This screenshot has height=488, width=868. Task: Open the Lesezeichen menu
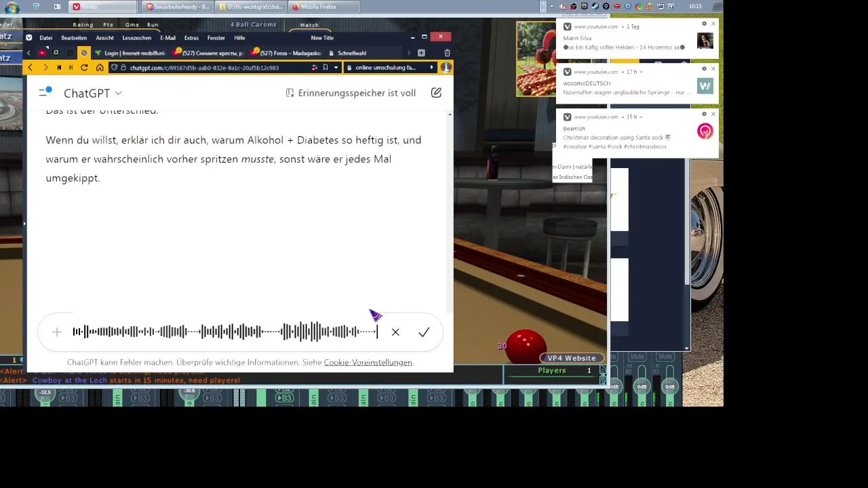coord(137,38)
